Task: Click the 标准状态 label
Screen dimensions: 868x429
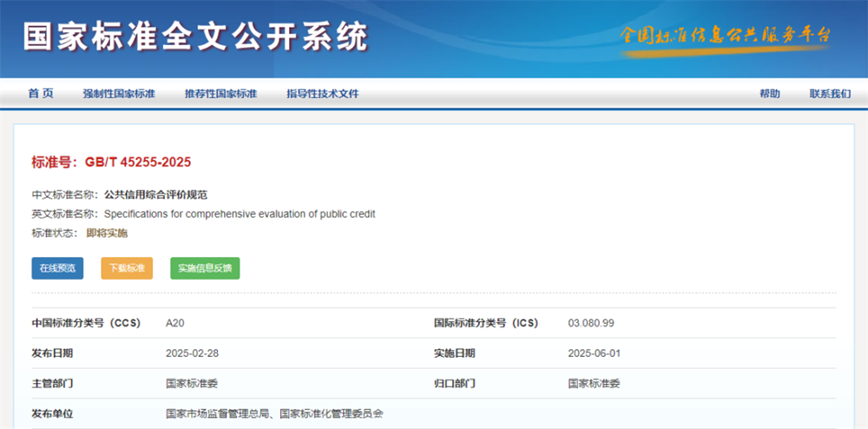Action: pos(54,233)
